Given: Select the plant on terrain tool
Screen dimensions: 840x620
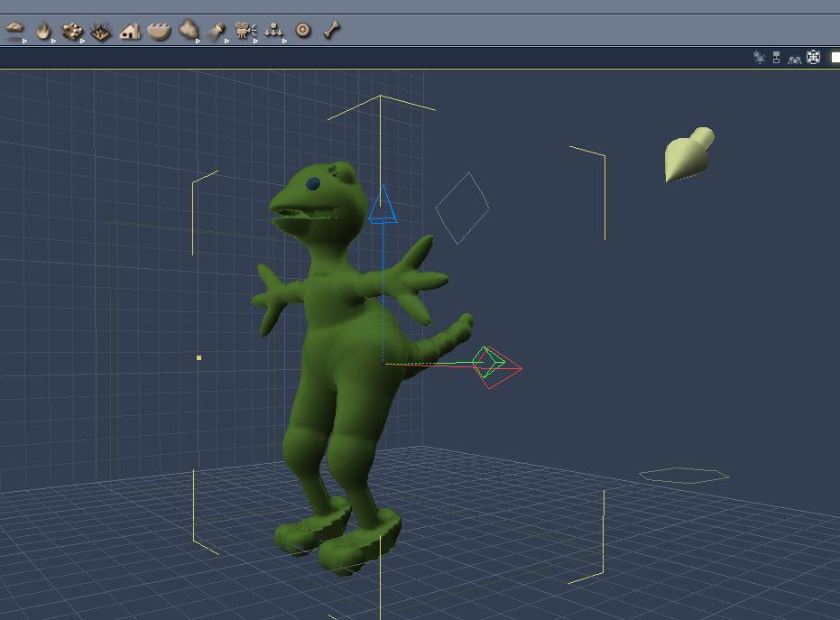Looking at the screenshot, I should click(x=101, y=31).
